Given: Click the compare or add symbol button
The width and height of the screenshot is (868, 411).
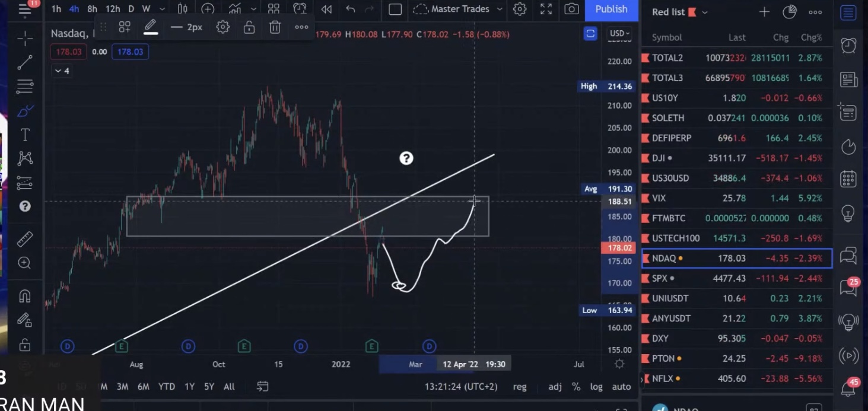Looking at the screenshot, I should (208, 9).
